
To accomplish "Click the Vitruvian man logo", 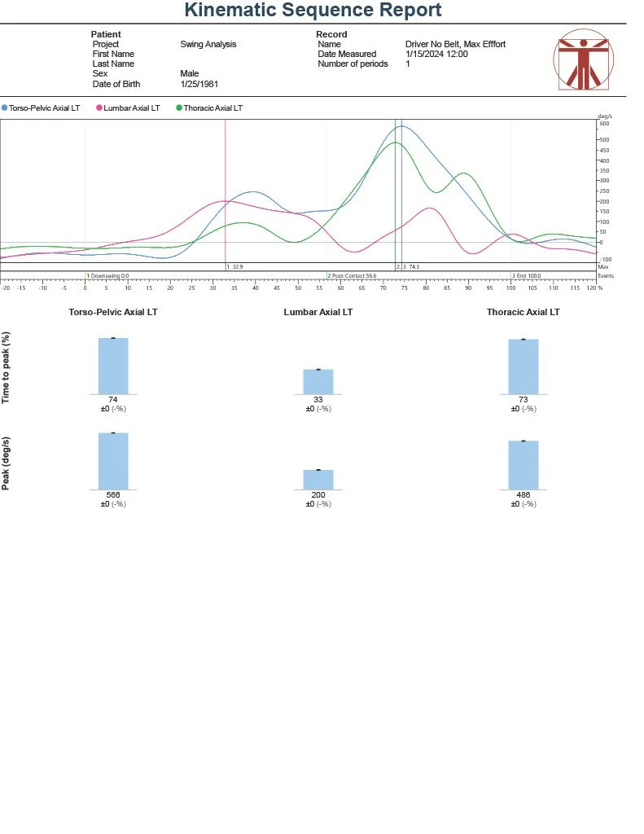I will (584, 61).
